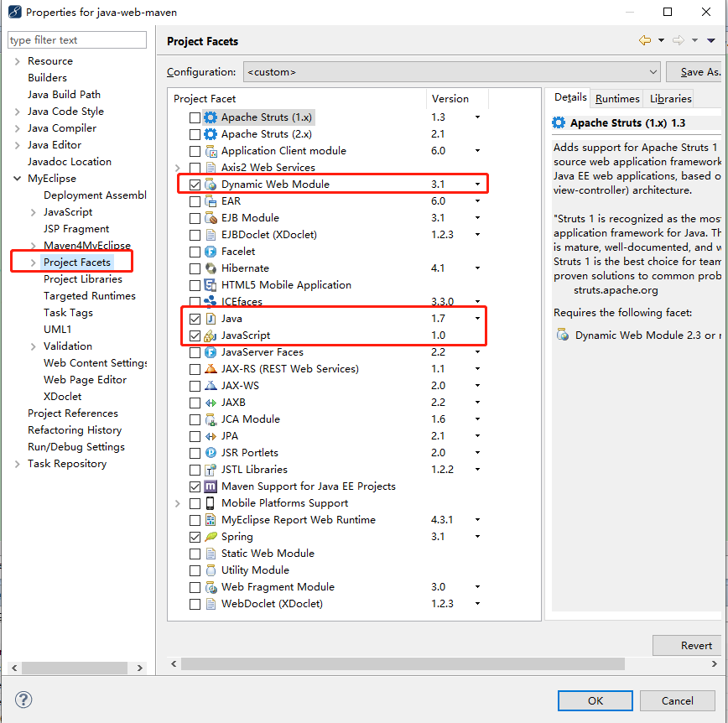The width and height of the screenshot is (728, 723).
Task: Uncheck the Java facet checkbox
Action: pos(195,319)
